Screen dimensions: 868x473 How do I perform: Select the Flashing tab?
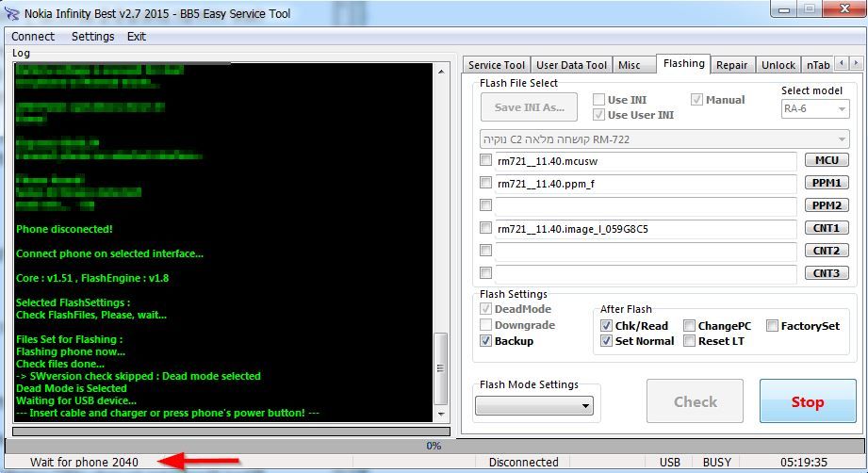[683, 64]
